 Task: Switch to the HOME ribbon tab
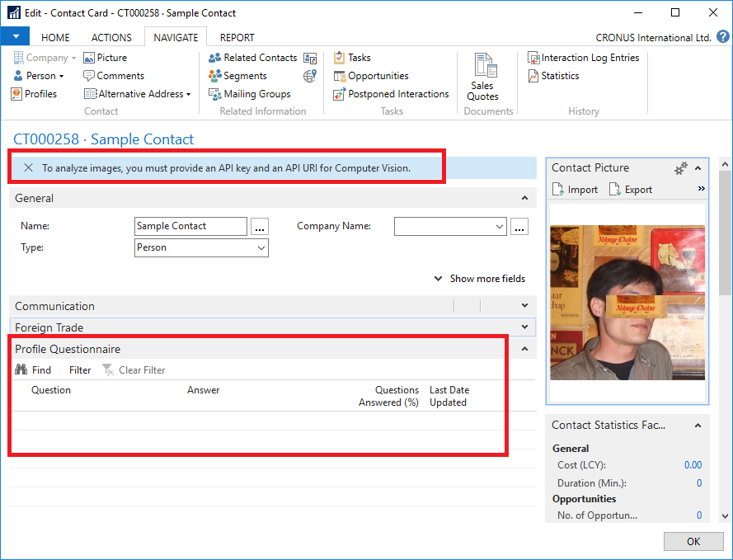tap(55, 37)
